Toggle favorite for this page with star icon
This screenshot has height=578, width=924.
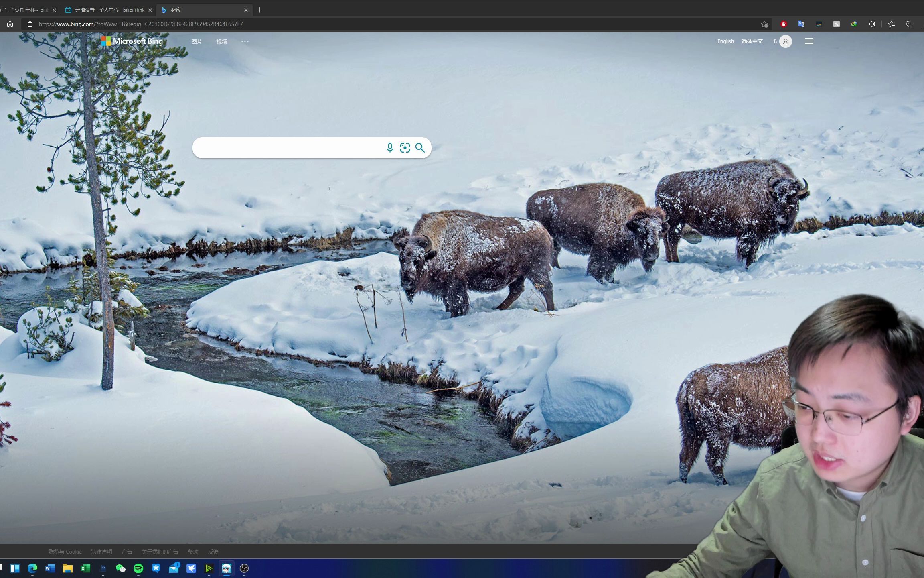[x=764, y=24]
